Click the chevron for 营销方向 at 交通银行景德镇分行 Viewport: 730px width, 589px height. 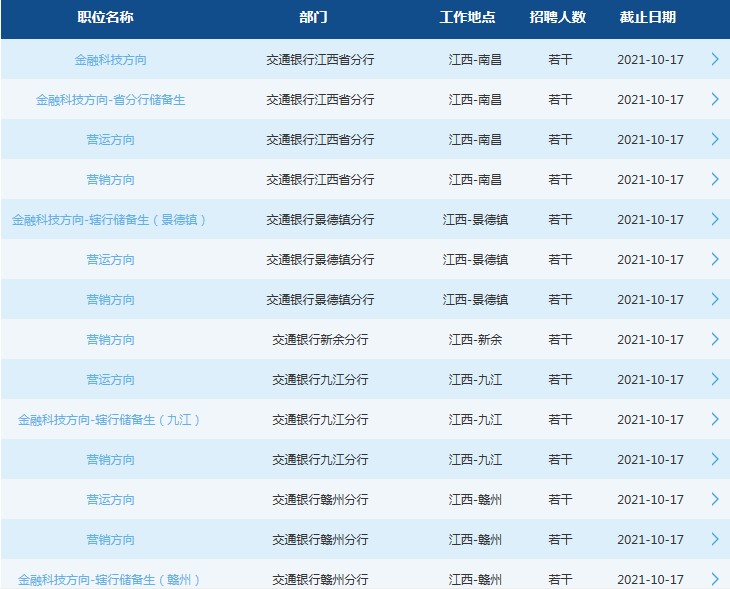click(x=715, y=299)
